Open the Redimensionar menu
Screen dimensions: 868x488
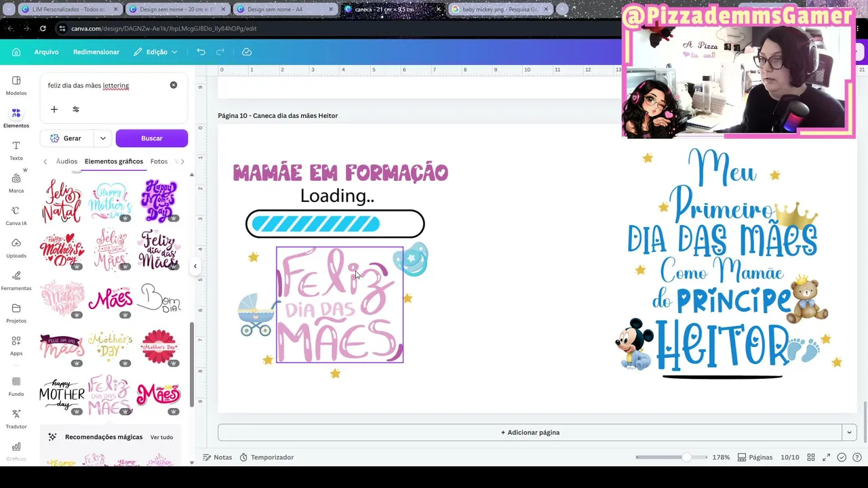(96, 52)
